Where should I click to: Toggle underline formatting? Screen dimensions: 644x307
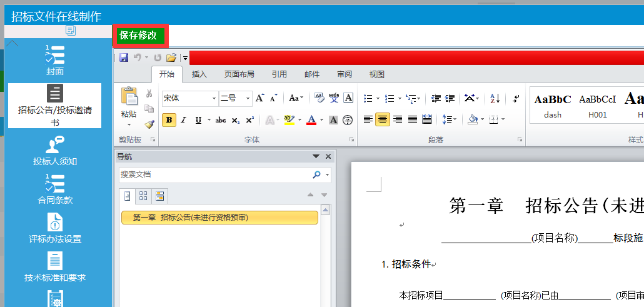[198, 120]
